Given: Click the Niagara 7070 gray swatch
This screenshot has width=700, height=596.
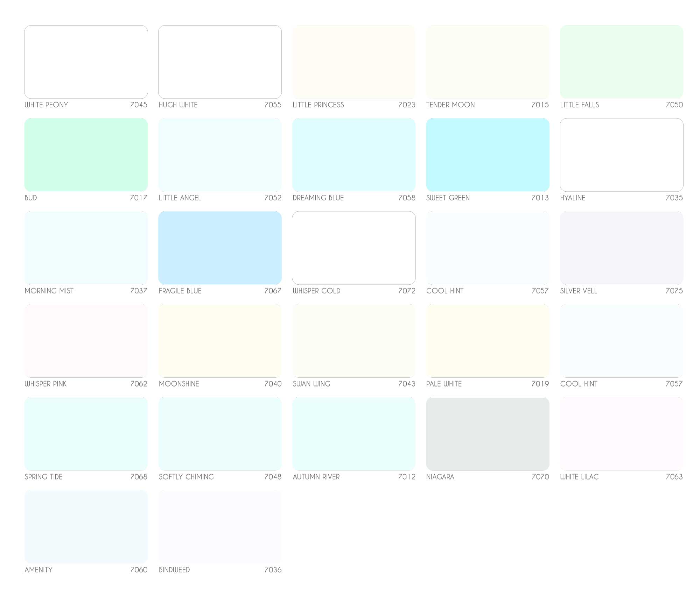Looking at the screenshot, I should coord(488,434).
